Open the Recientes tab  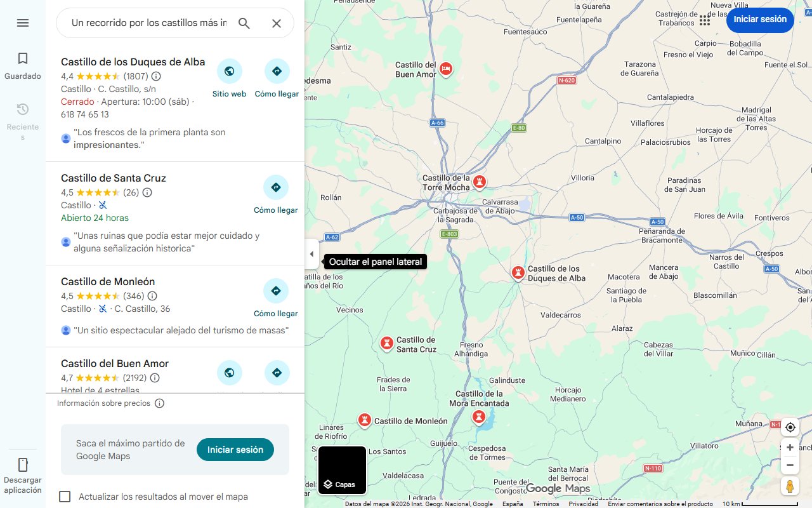(x=23, y=121)
